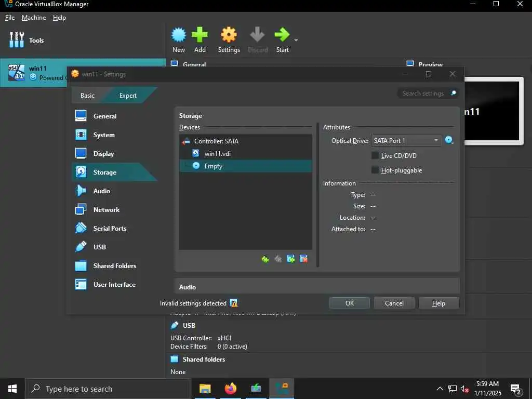Click the OK button
This screenshot has width=532, height=399.
[x=350, y=303]
